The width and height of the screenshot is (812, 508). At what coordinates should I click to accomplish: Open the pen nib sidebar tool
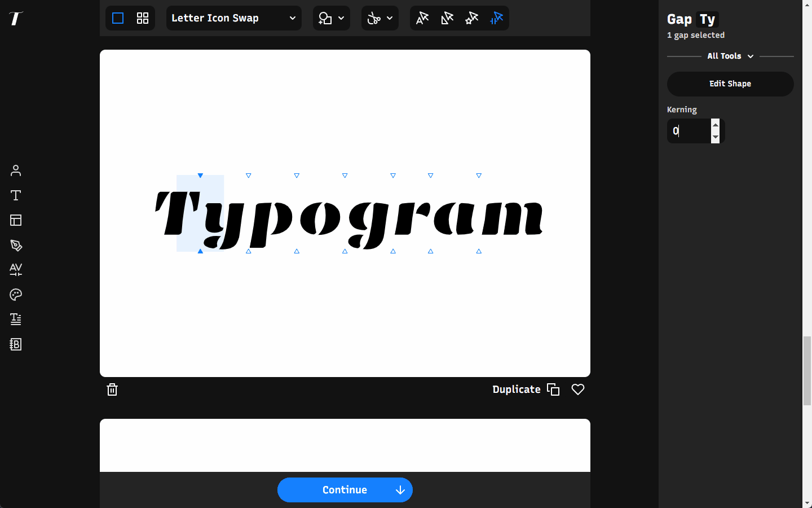point(16,245)
